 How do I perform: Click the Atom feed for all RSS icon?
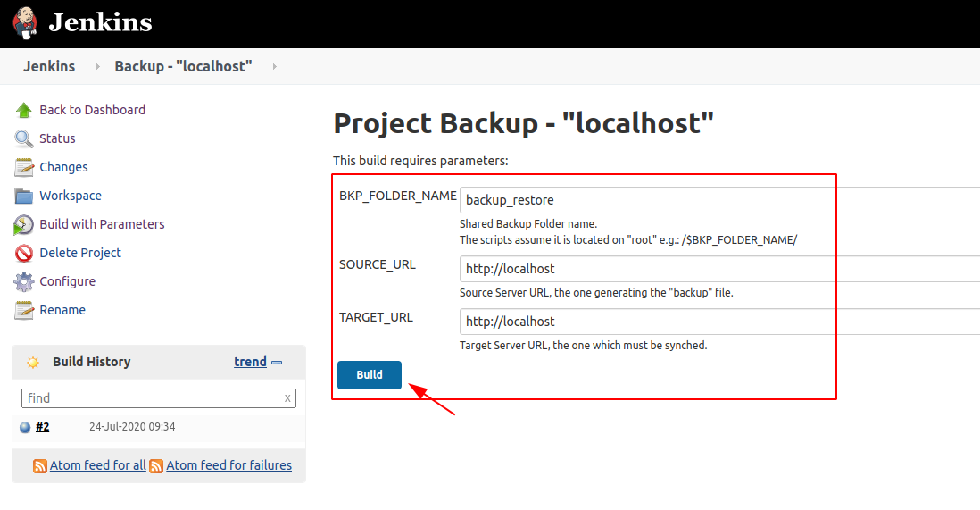(x=40, y=465)
